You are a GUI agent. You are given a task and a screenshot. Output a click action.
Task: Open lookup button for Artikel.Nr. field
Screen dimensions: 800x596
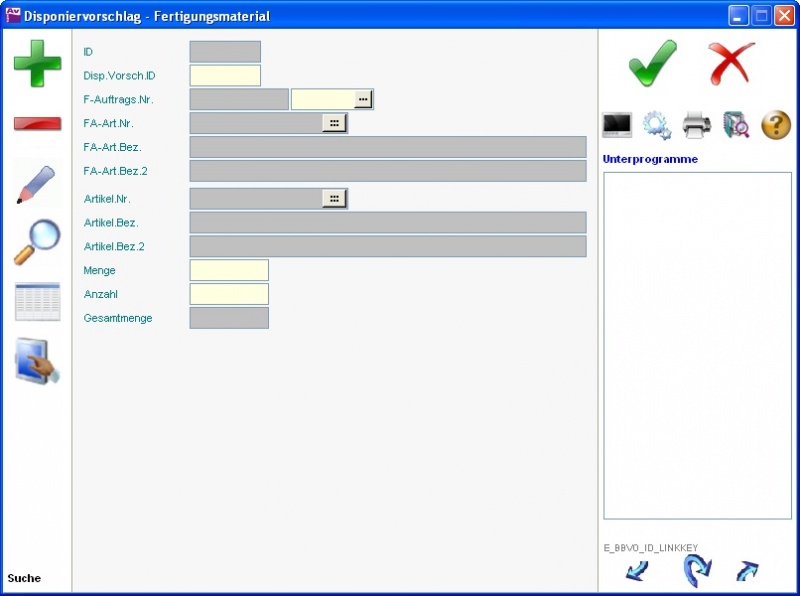point(334,199)
